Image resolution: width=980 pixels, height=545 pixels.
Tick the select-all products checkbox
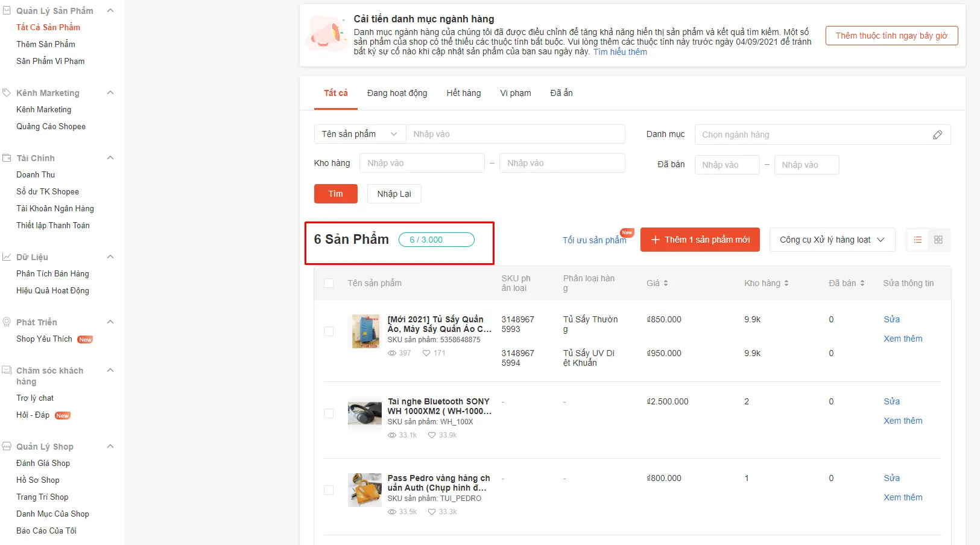[x=329, y=283]
